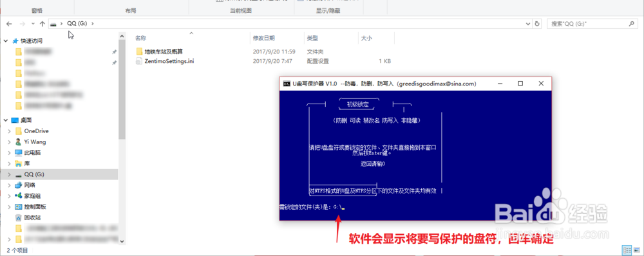Image resolution: width=644 pixels, height=256 pixels.
Task: Open OneDrive in navigation pane
Action: click(36, 131)
